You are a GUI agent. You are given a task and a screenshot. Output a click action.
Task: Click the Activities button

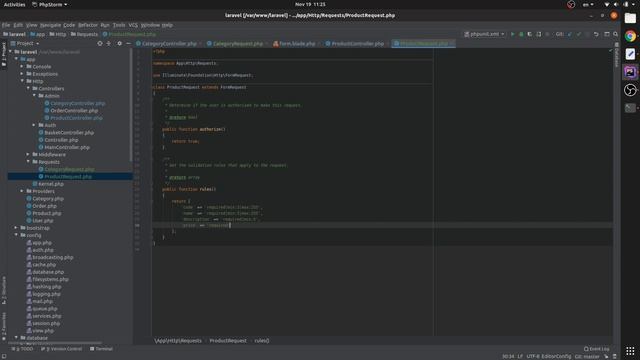(x=14, y=4)
